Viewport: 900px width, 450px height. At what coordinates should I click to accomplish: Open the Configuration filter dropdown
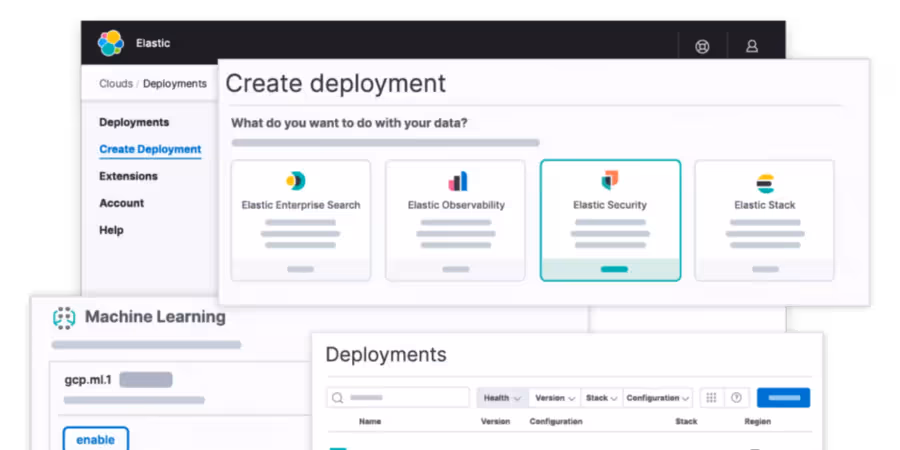(x=657, y=398)
